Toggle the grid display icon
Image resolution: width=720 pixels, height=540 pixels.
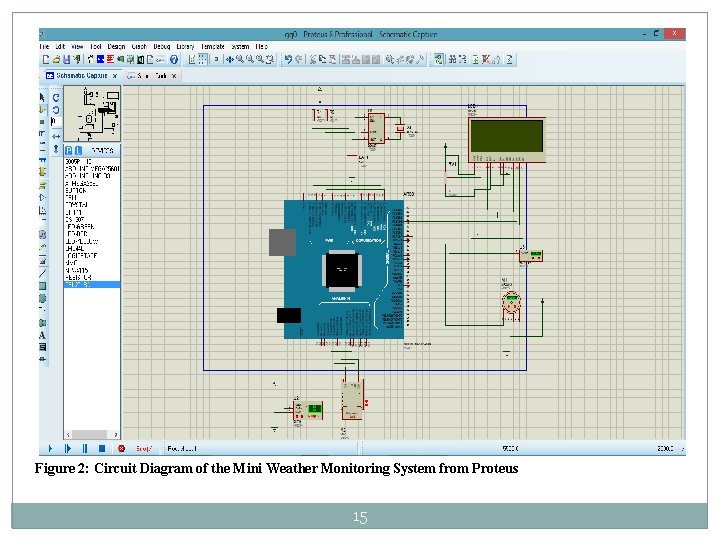(202, 59)
